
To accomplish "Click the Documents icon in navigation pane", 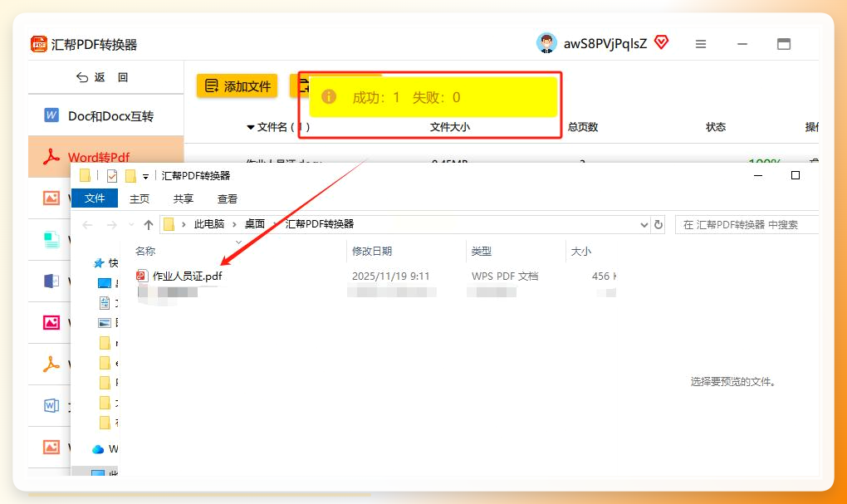I will point(105,303).
